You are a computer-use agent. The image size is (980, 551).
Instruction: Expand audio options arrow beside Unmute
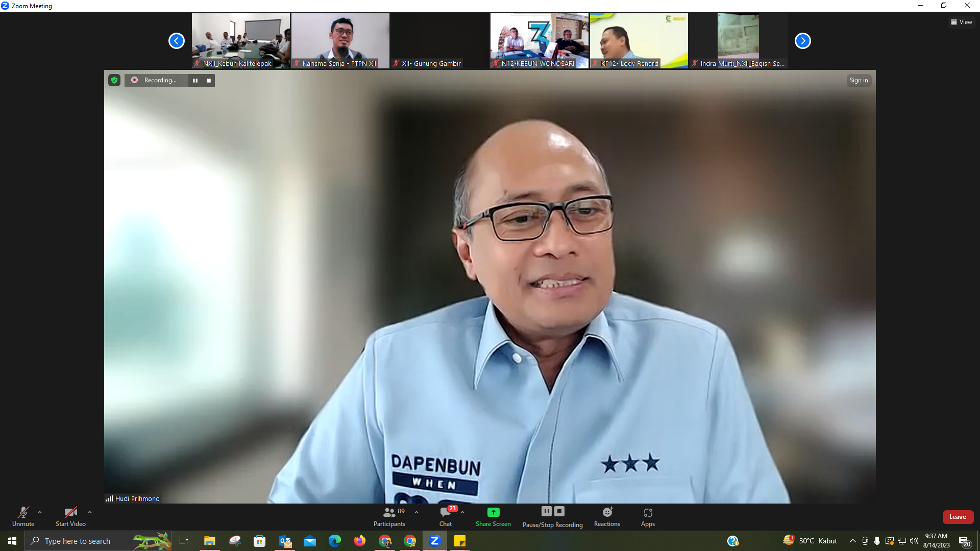[x=40, y=512]
